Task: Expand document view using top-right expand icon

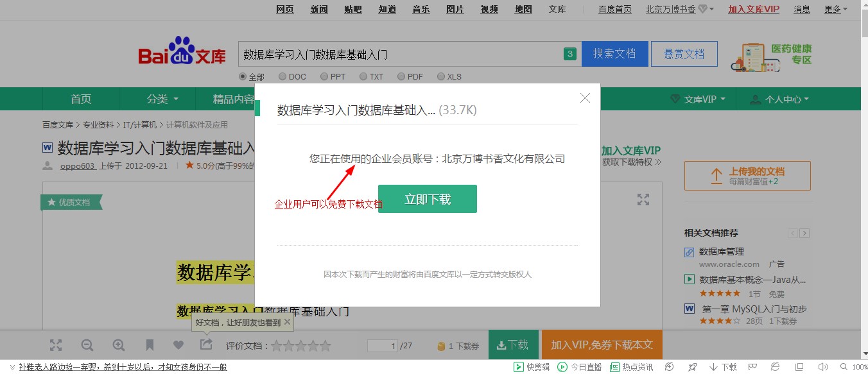Action: pos(643,200)
